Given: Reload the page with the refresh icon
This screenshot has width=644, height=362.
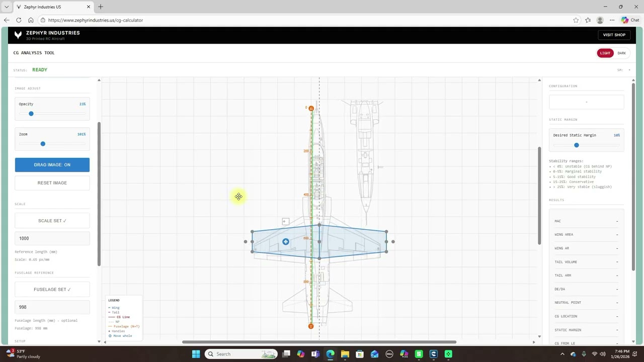Looking at the screenshot, I should [19, 20].
